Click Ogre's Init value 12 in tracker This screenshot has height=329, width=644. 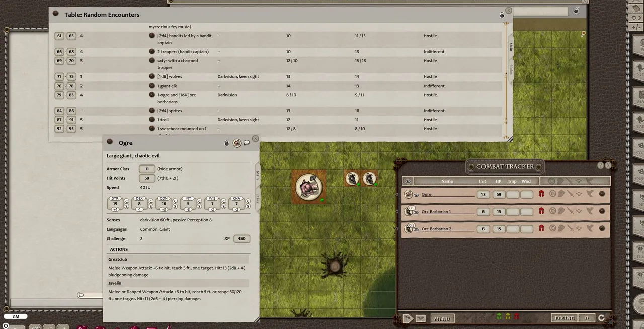(483, 195)
